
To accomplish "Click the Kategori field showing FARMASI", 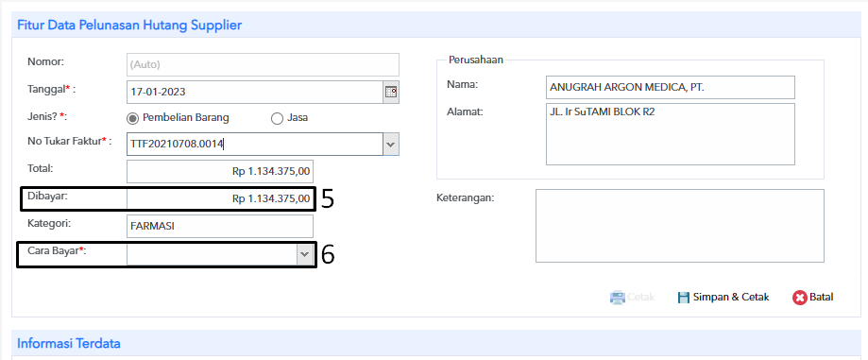I will pos(220,226).
